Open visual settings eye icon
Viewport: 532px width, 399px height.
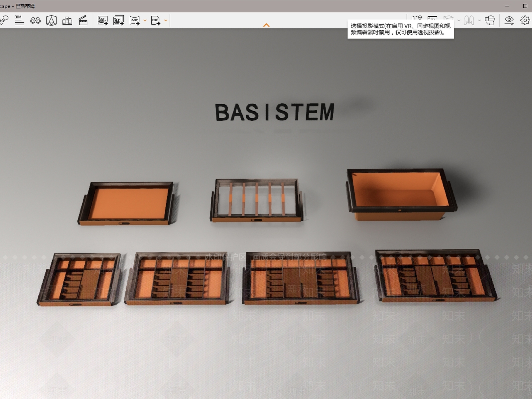(509, 20)
